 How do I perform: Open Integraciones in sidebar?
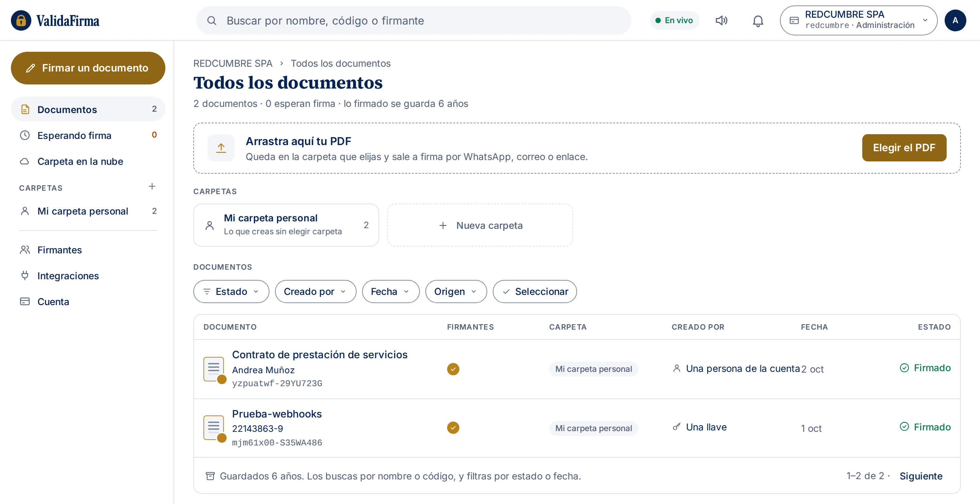pyautogui.click(x=88, y=275)
